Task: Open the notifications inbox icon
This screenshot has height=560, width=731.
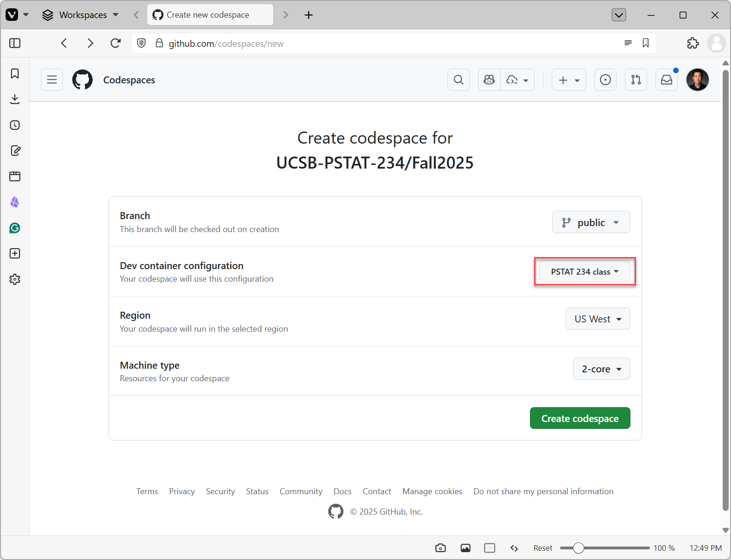Action: tap(667, 80)
